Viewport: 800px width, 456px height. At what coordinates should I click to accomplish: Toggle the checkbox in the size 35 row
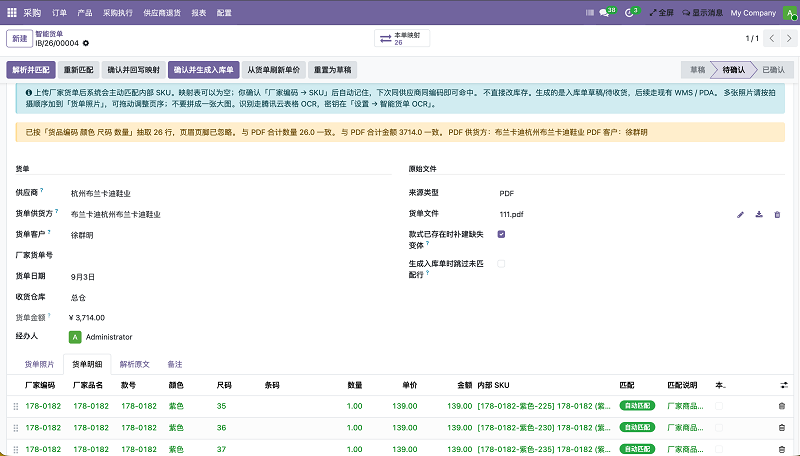point(719,406)
